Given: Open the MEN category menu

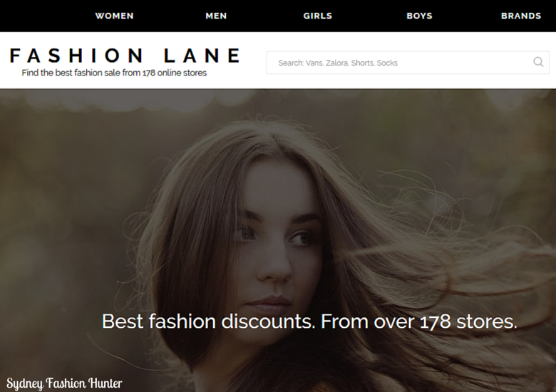Looking at the screenshot, I should 216,16.
